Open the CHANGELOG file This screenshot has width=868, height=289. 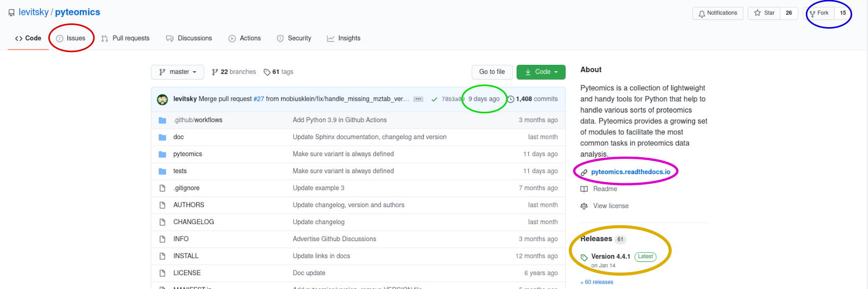click(x=194, y=222)
